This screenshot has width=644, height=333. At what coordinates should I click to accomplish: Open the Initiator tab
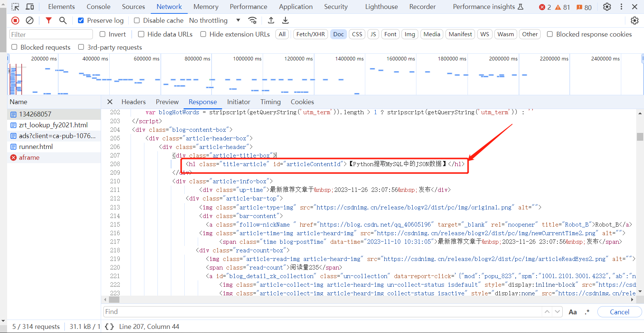[238, 102]
